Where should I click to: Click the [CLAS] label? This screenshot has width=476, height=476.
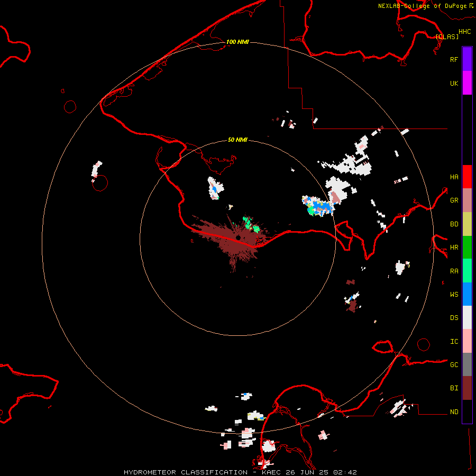(447, 36)
